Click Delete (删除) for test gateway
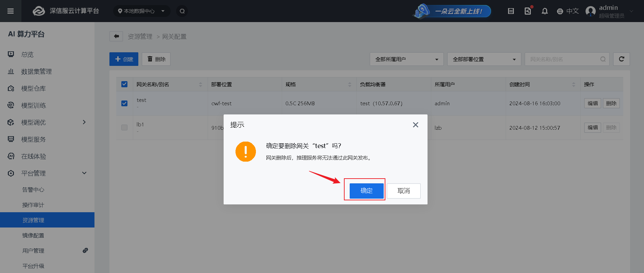This screenshot has height=273, width=644. [x=611, y=103]
